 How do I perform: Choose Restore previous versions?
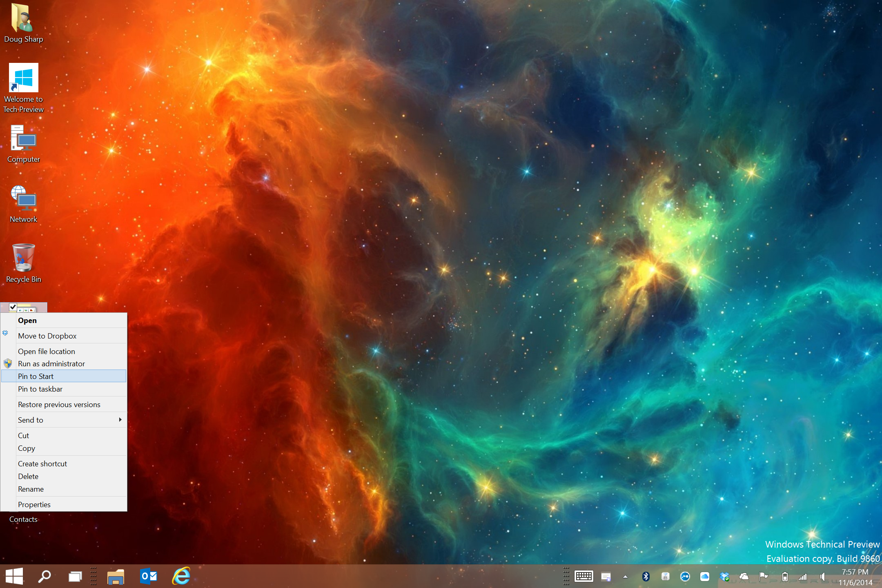click(x=64, y=405)
